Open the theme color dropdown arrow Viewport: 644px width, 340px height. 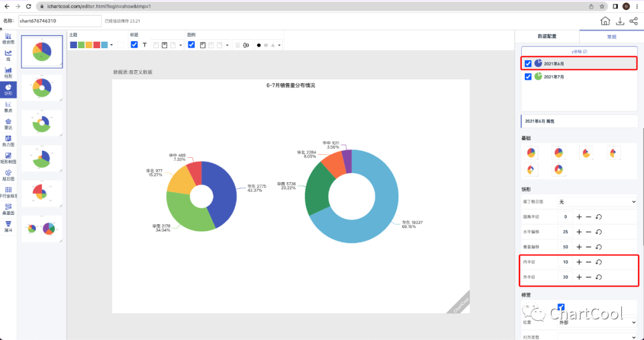tap(112, 45)
